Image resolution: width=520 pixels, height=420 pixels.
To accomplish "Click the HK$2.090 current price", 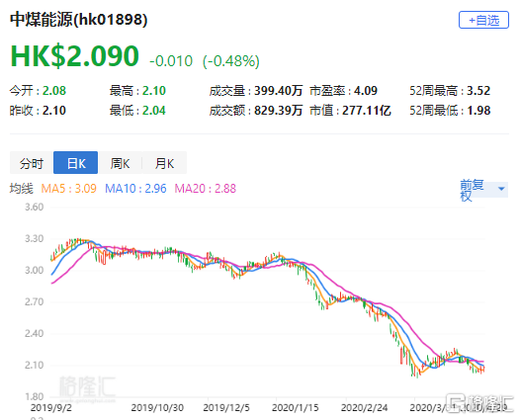I will (x=74, y=55).
